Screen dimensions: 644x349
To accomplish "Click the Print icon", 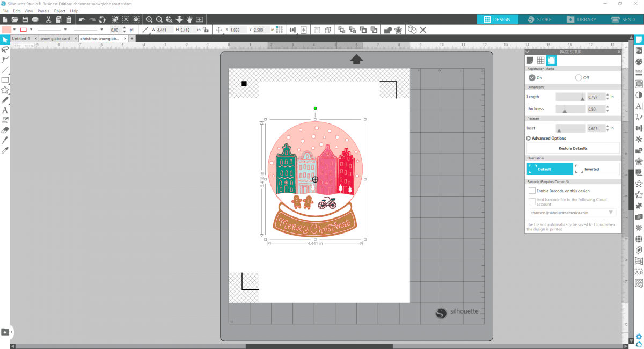I will click(35, 20).
